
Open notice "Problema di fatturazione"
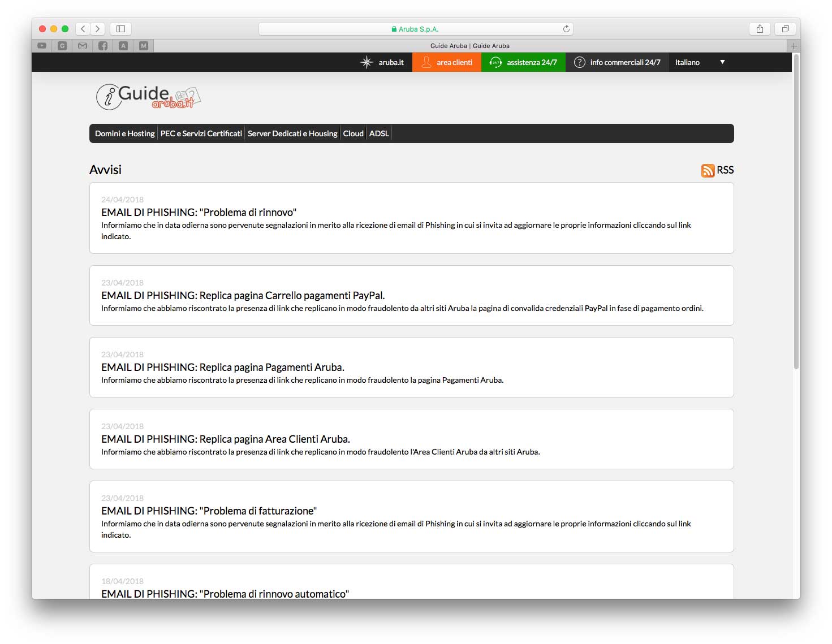209,511
